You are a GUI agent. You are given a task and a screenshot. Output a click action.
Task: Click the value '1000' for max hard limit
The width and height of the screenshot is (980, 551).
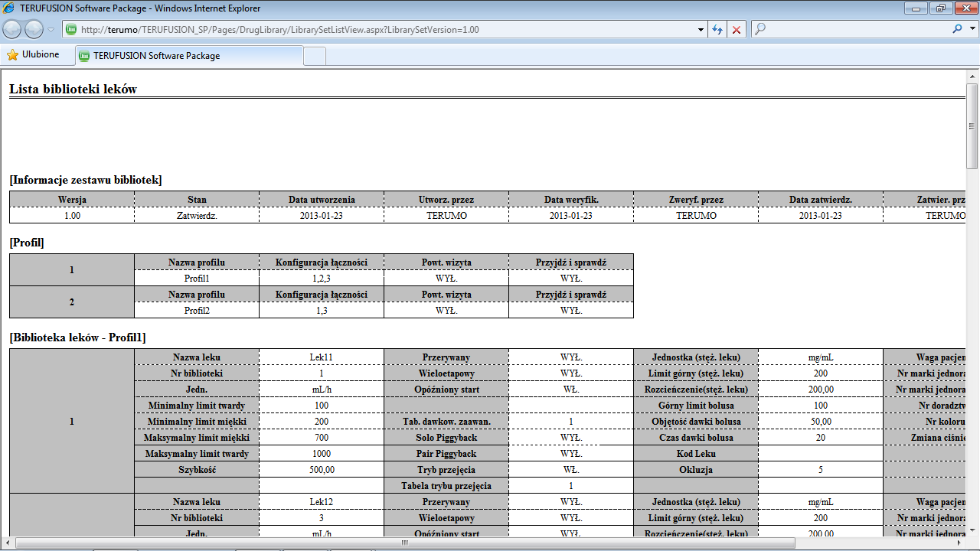point(322,454)
